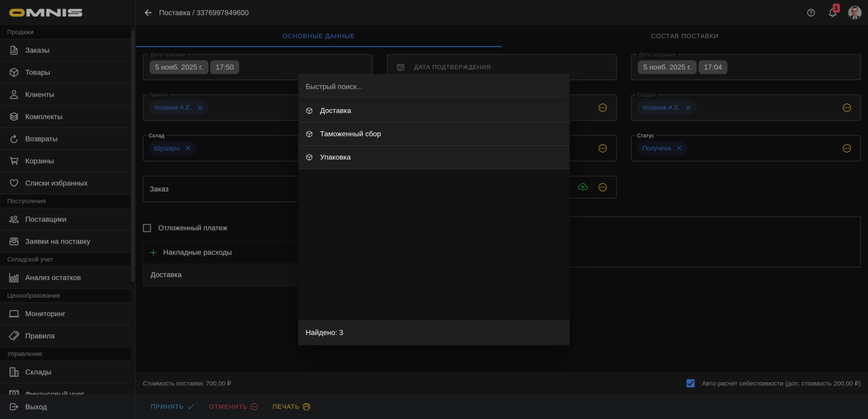868x419 pixels.
Task: Open the Создал field options menu
Action: [846, 108]
